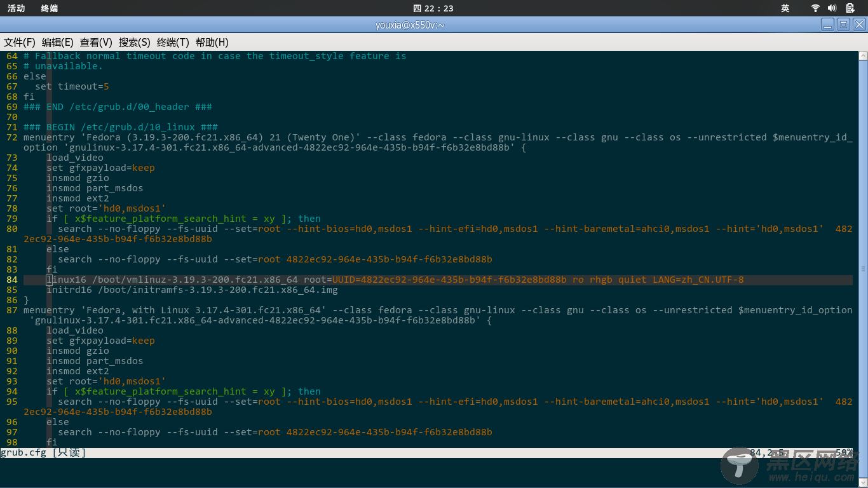Switch the 英 input method indicator
This screenshot has height=488, width=868.
click(x=785, y=8)
